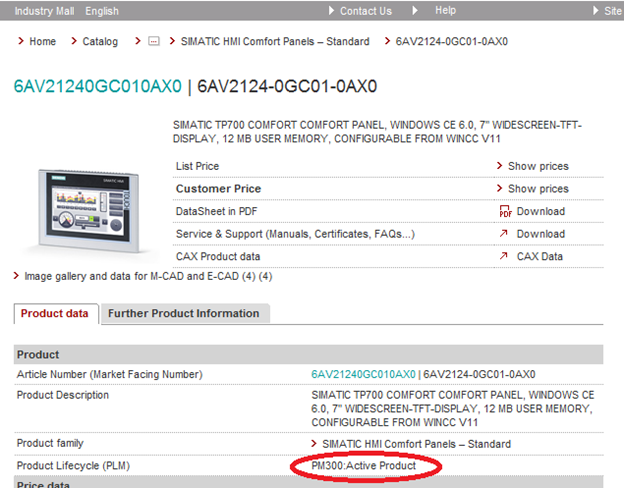Go to Home in breadcrumb
Viewport: 624px width, 488px height.
click(x=43, y=41)
